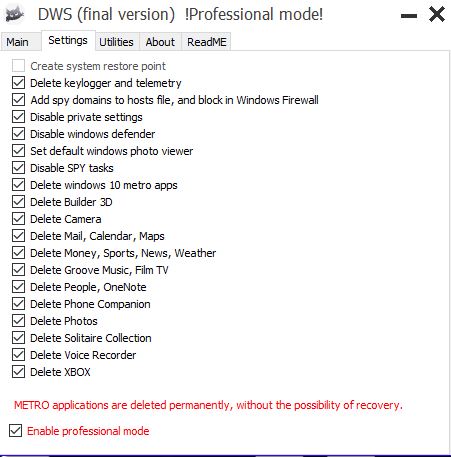Screen dimensions: 451x457
Task: Uncheck Delete Voice Recorder
Action: pos(18,355)
